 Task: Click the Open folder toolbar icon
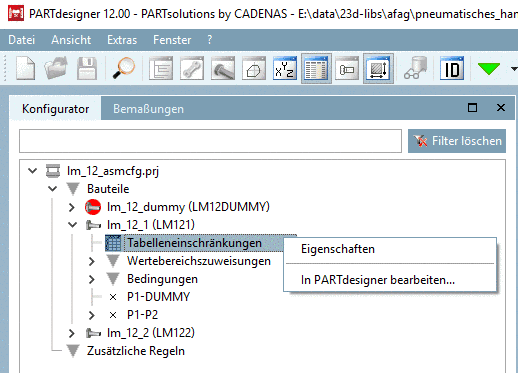click(56, 68)
